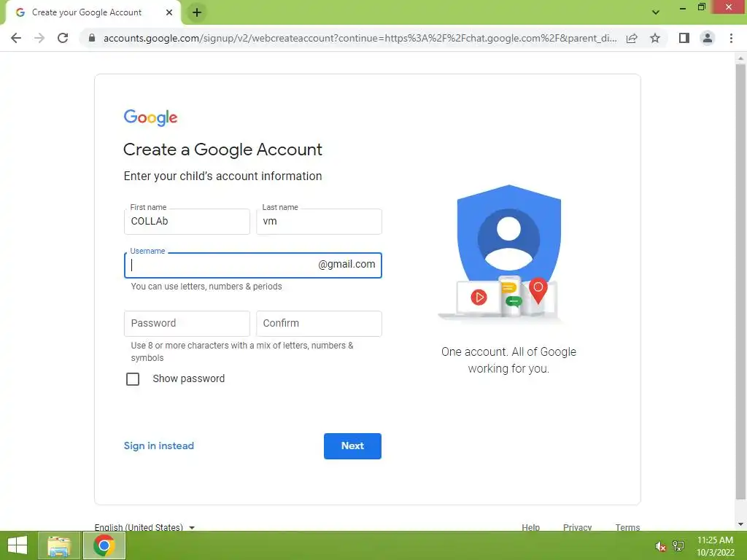Open the English (United States) language dropdown

pyautogui.click(x=145, y=527)
